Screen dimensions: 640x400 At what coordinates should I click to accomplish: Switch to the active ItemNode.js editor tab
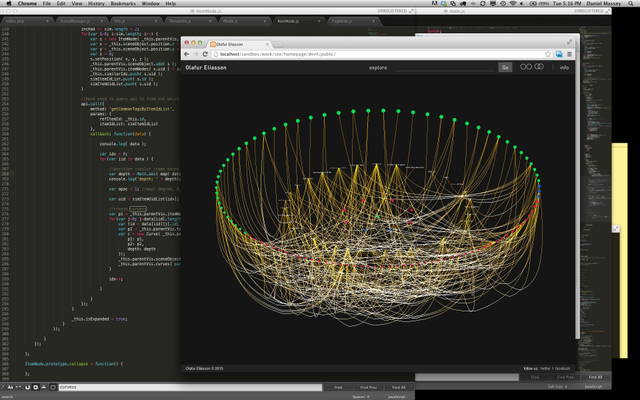(x=298, y=21)
